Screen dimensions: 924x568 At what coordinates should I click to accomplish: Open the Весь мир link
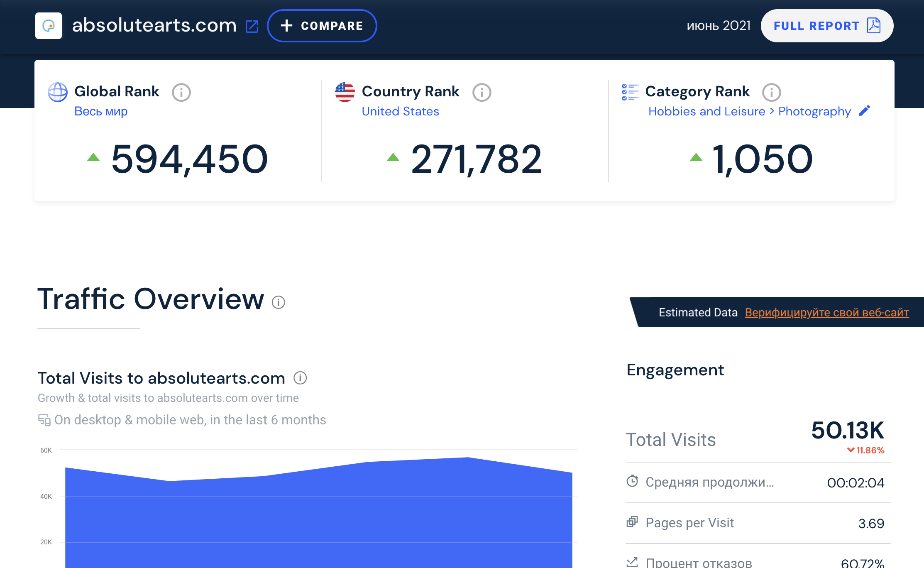click(101, 111)
